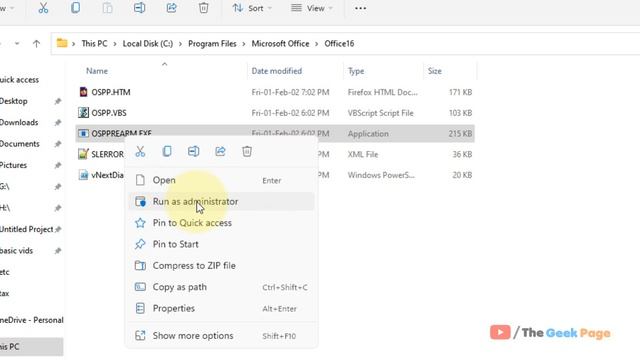640x360 pixels.
Task: Open the recent locations dropdown arrow
Action: coord(17,44)
